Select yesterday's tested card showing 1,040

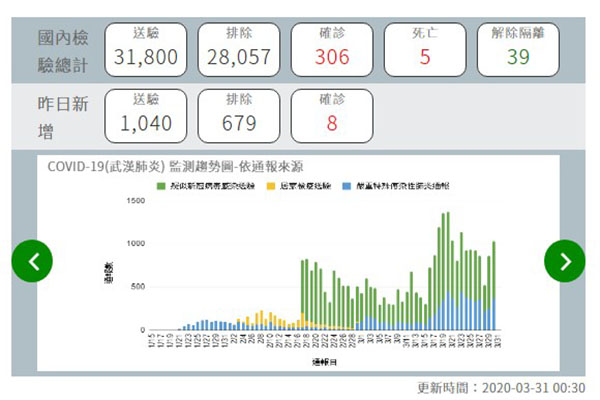[x=146, y=116]
